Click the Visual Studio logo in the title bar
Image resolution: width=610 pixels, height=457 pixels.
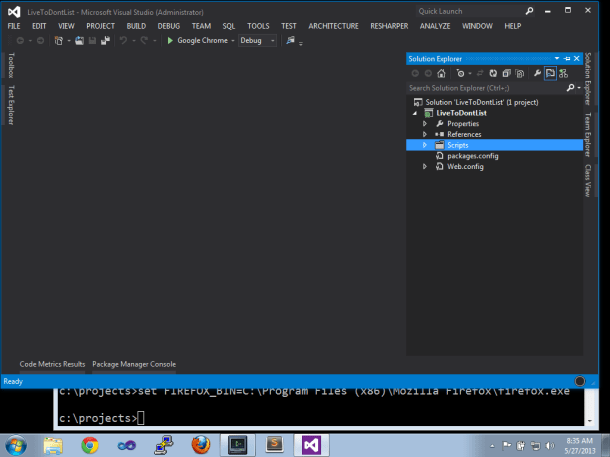click(x=14, y=12)
